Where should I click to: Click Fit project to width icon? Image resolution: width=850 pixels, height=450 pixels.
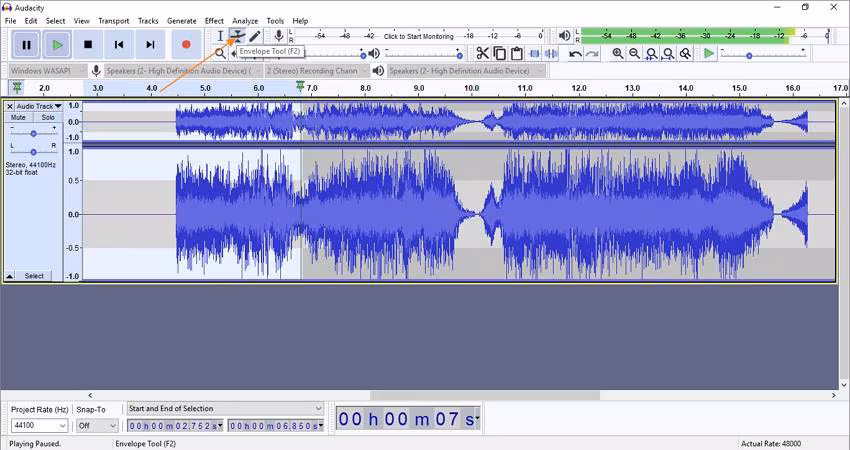point(668,53)
